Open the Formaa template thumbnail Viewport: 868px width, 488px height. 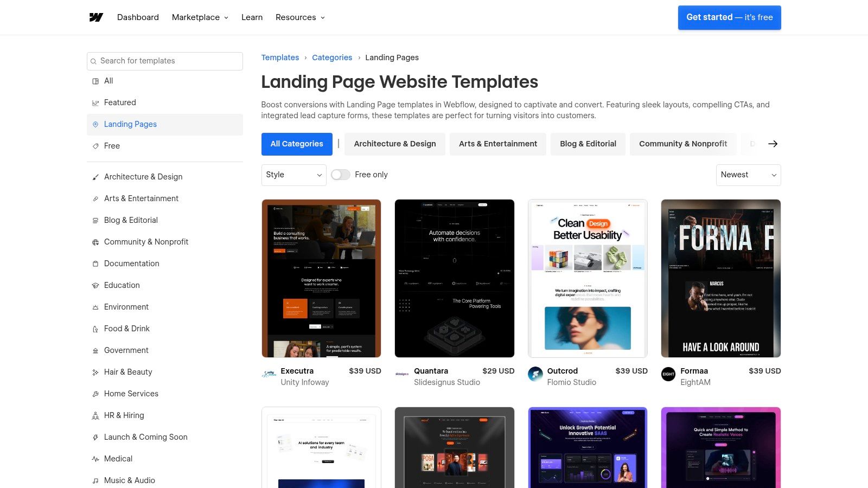(721, 278)
